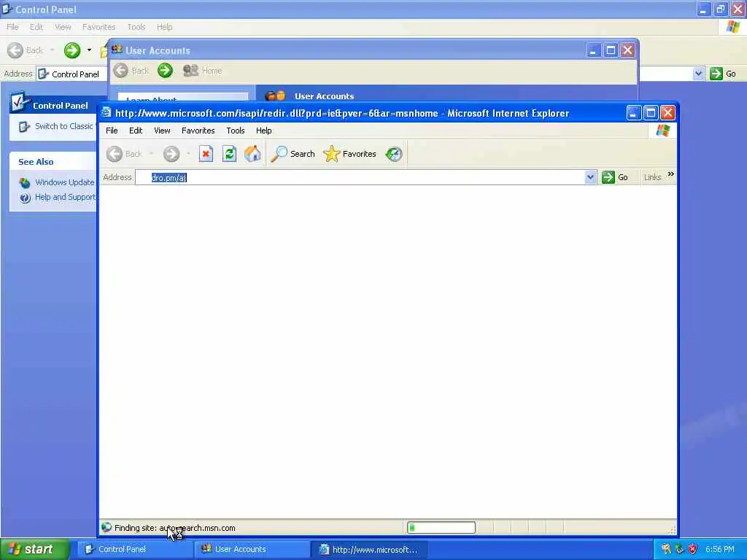Click the Control Panel address field
This screenshot has height=560, width=747.
[x=72, y=74]
